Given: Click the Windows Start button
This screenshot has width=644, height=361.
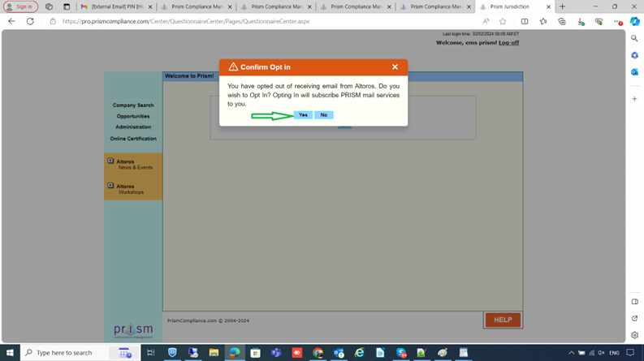Looking at the screenshot, I should 11,353.
